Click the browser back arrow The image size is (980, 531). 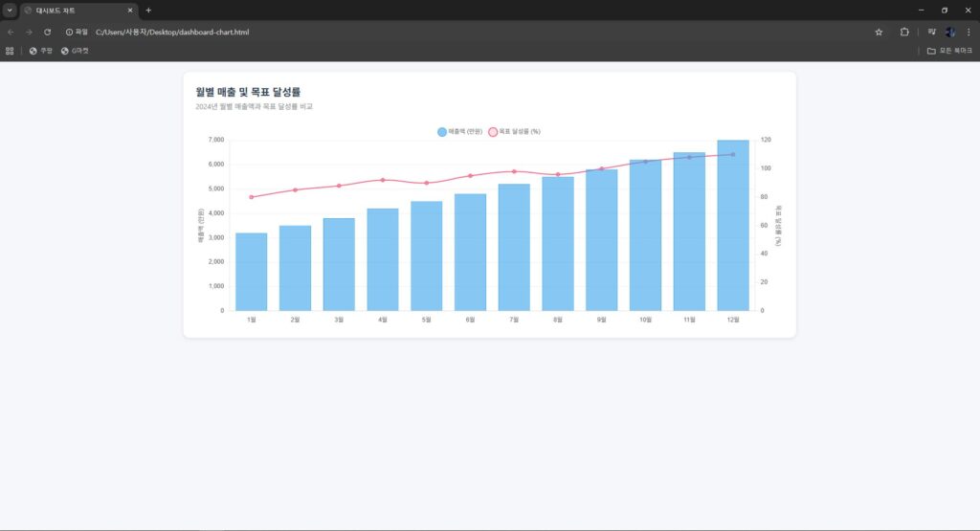[x=11, y=32]
